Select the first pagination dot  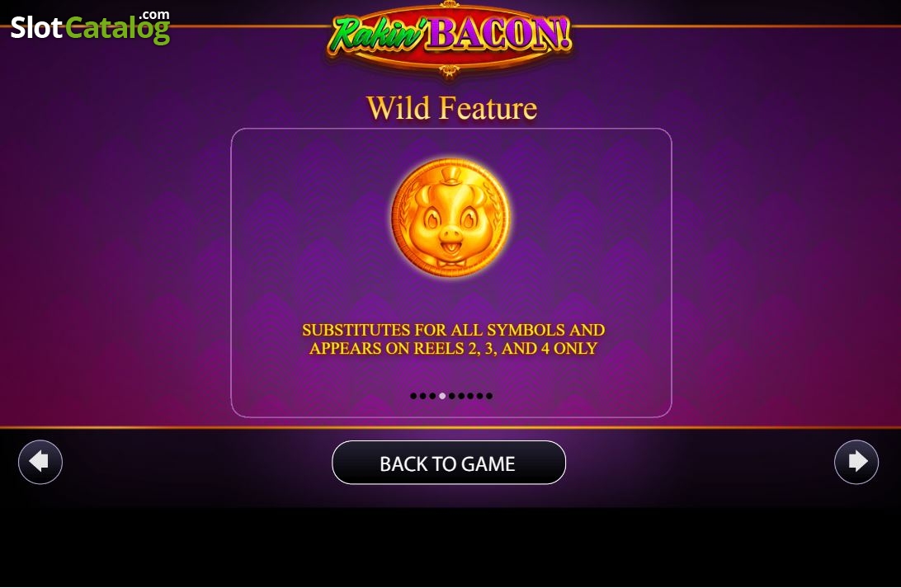point(413,396)
